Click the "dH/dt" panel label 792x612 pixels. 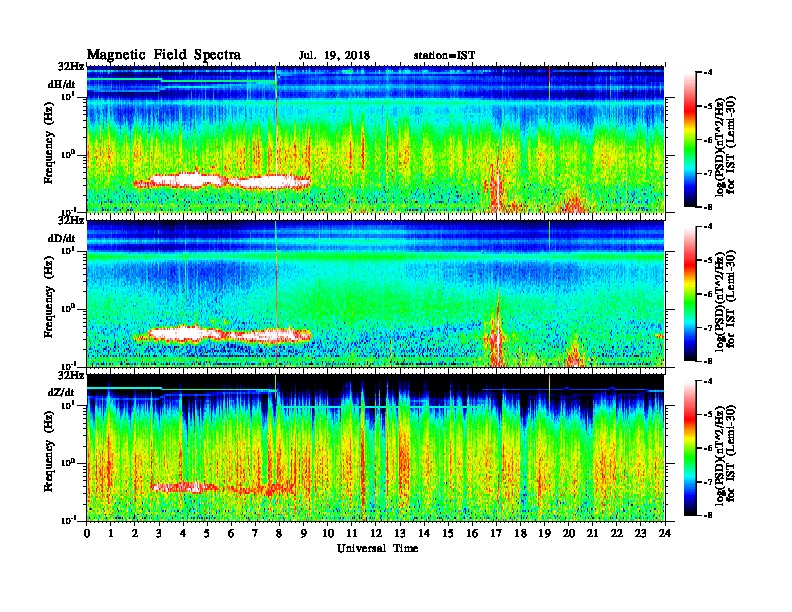click(62, 84)
